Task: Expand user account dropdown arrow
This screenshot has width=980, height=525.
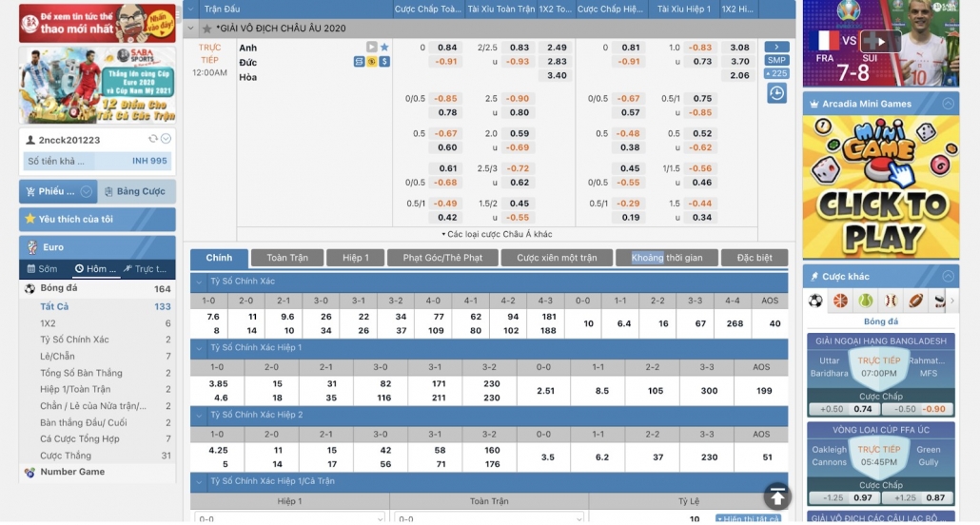Action: [166, 139]
